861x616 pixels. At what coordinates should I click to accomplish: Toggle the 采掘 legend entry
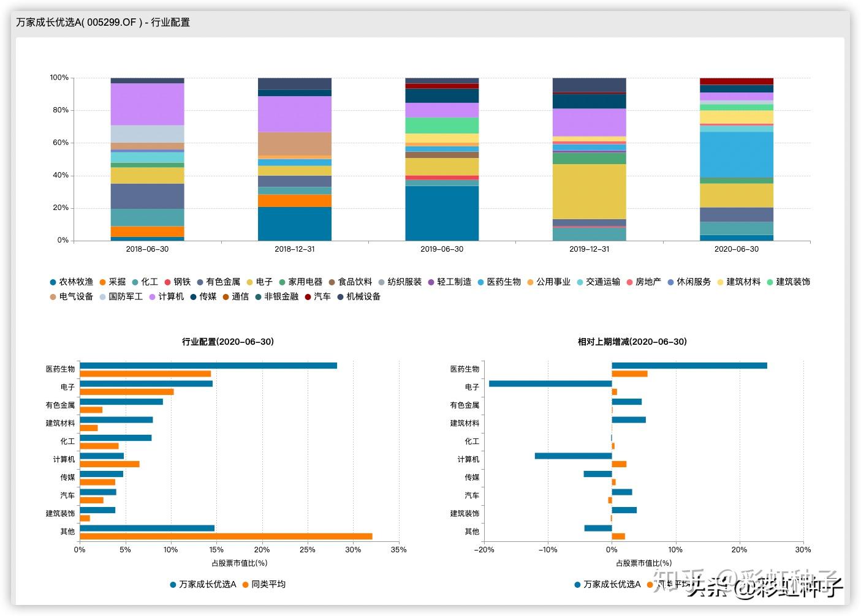tap(113, 282)
